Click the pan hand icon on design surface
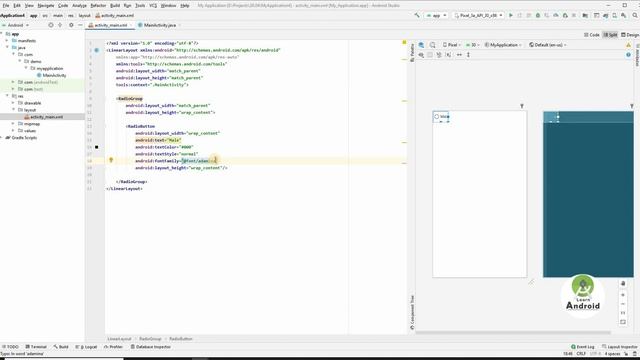 tap(623, 284)
